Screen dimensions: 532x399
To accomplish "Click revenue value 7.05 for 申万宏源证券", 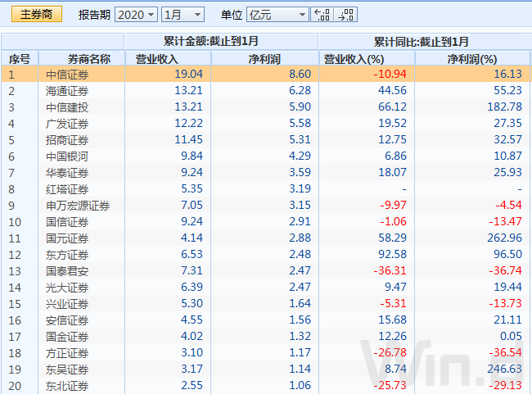I will (x=192, y=205).
